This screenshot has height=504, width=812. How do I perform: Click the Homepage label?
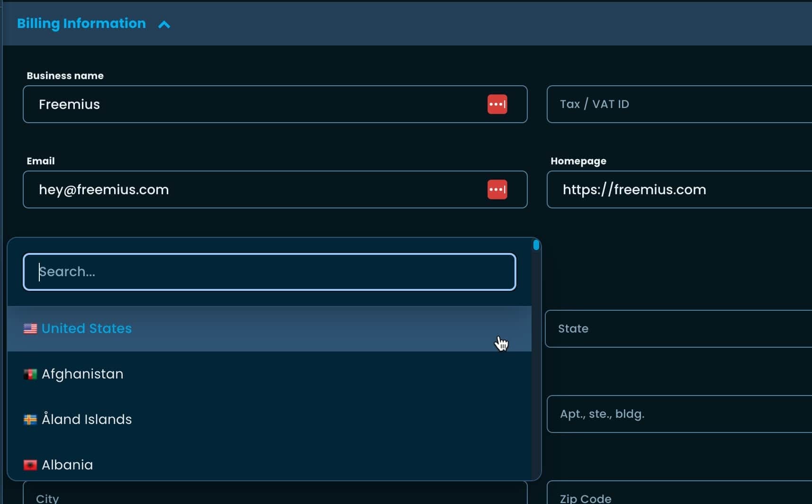click(578, 161)
